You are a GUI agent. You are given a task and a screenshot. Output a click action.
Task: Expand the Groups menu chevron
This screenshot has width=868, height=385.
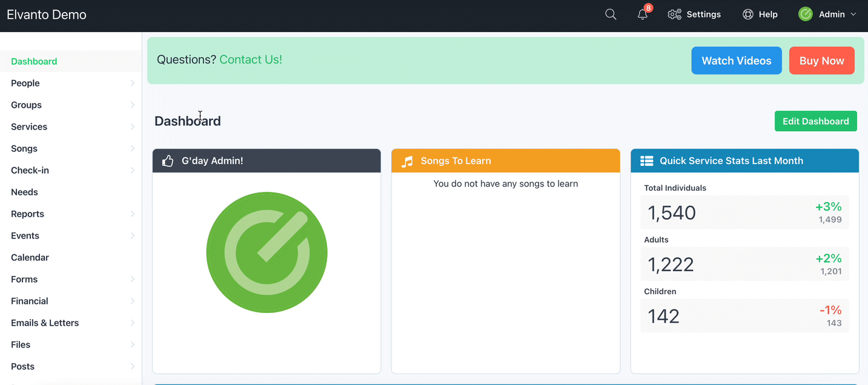[x=132, y=105]
